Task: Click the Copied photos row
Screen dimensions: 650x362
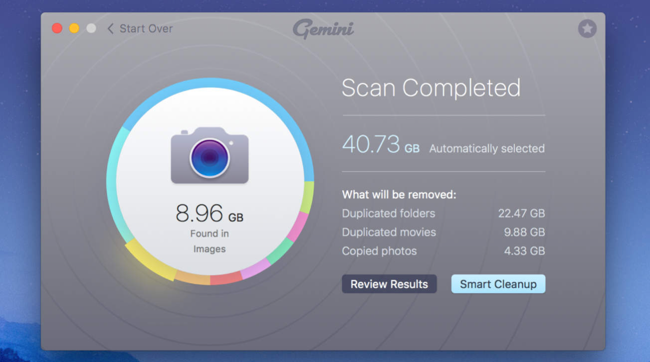Action: (443, 251)
